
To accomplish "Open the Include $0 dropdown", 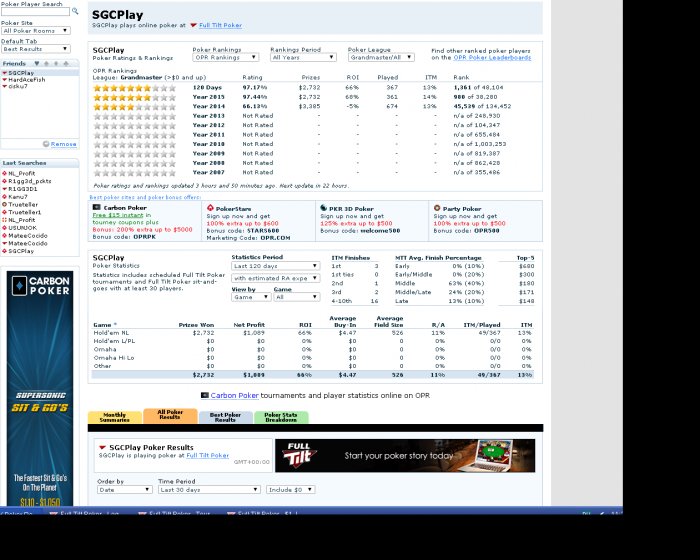I will [291, 490].
